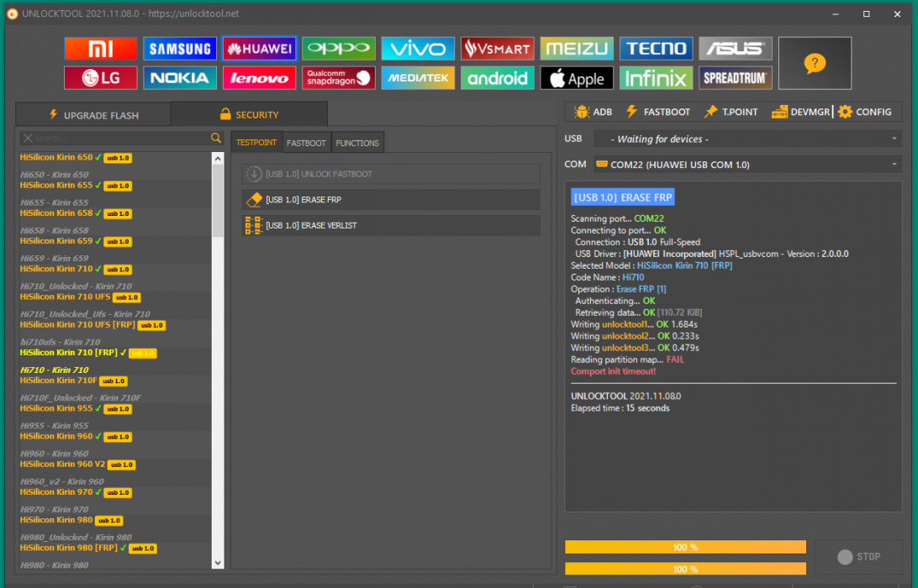Pick the Vivo brand logo
918x588 pixels.
pos(418,49)
